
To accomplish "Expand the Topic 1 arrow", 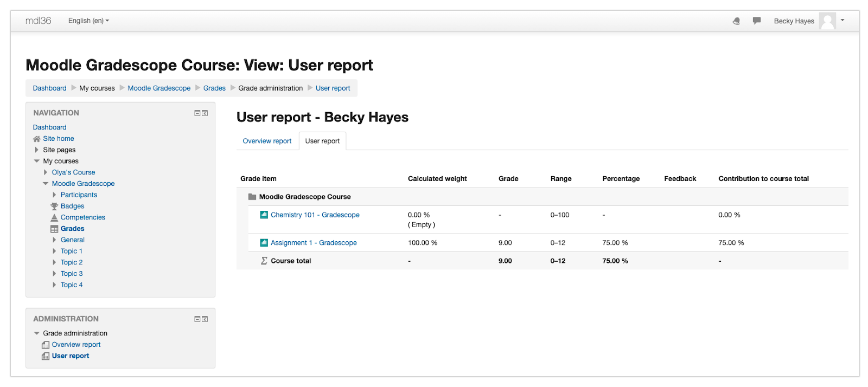I will pos(54,251).
